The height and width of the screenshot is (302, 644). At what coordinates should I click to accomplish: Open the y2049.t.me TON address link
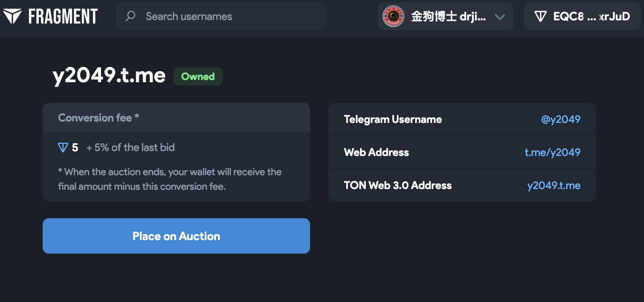tap(553, 185)
